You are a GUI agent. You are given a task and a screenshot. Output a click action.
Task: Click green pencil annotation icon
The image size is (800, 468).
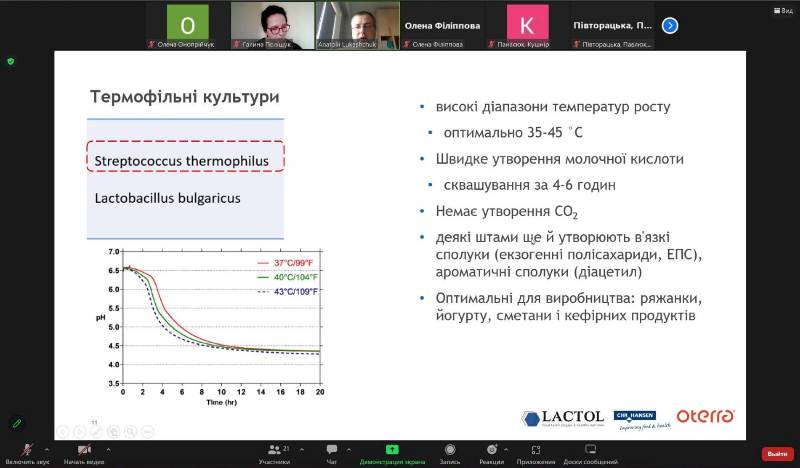[x=16, y=423]
